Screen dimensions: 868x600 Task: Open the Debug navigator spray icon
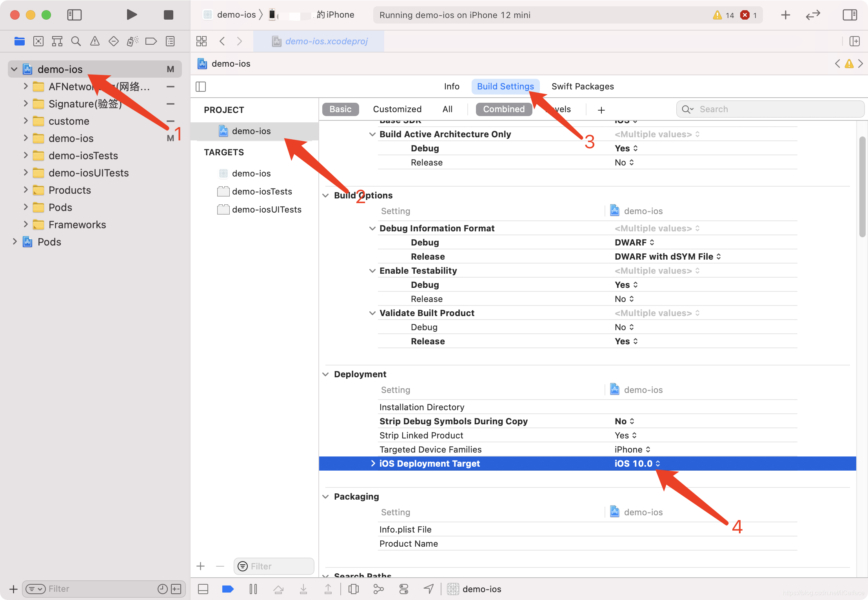coord(133,41)
